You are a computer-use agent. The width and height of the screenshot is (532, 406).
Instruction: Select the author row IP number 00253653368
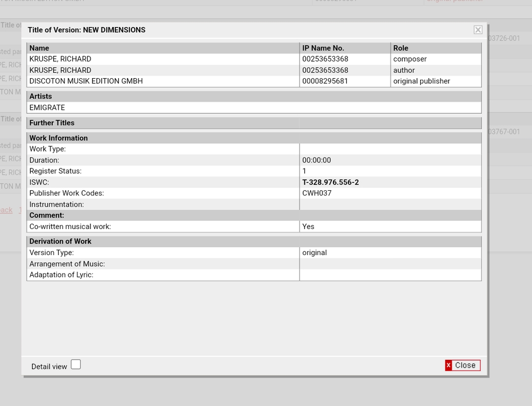pyautogui.click(x=325, y=70)
